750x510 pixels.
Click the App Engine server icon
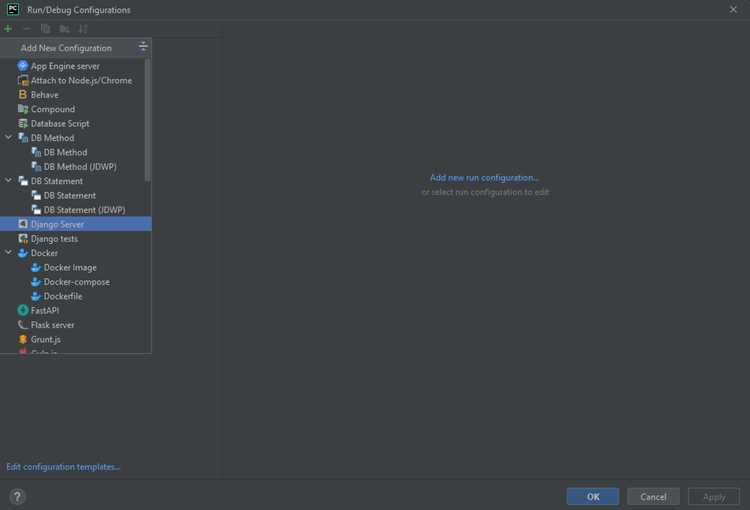pos(22,66)
